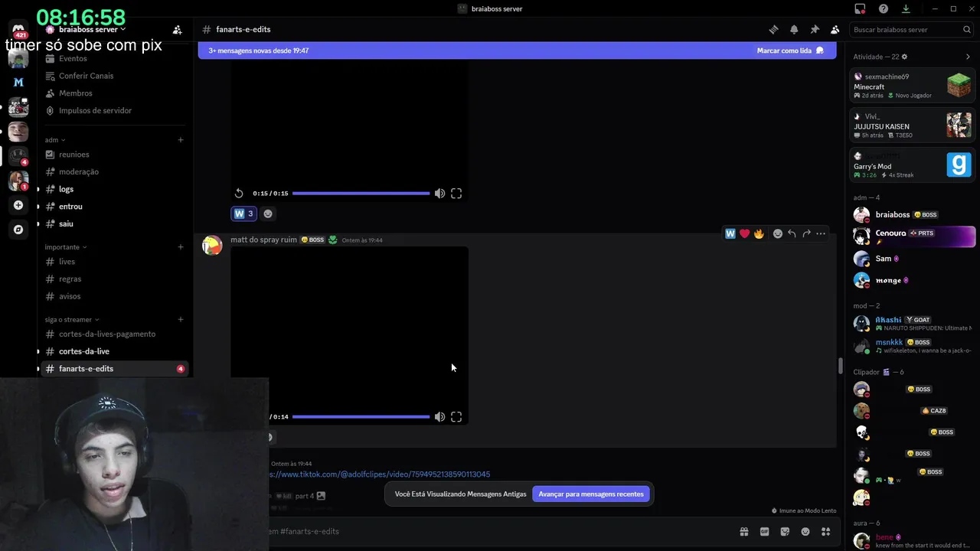
Task: Click Marcar como lida
Action: pyautogui.click(x=790, y=51)
